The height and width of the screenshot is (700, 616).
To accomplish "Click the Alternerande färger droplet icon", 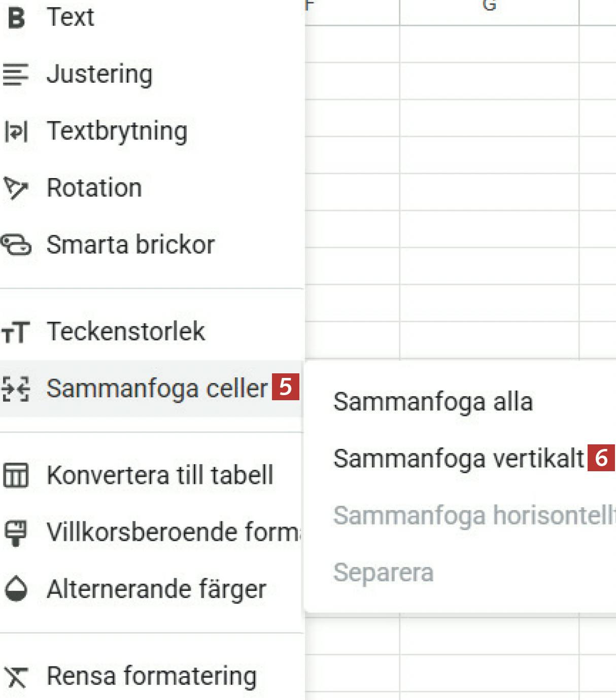I will point(16,589).
